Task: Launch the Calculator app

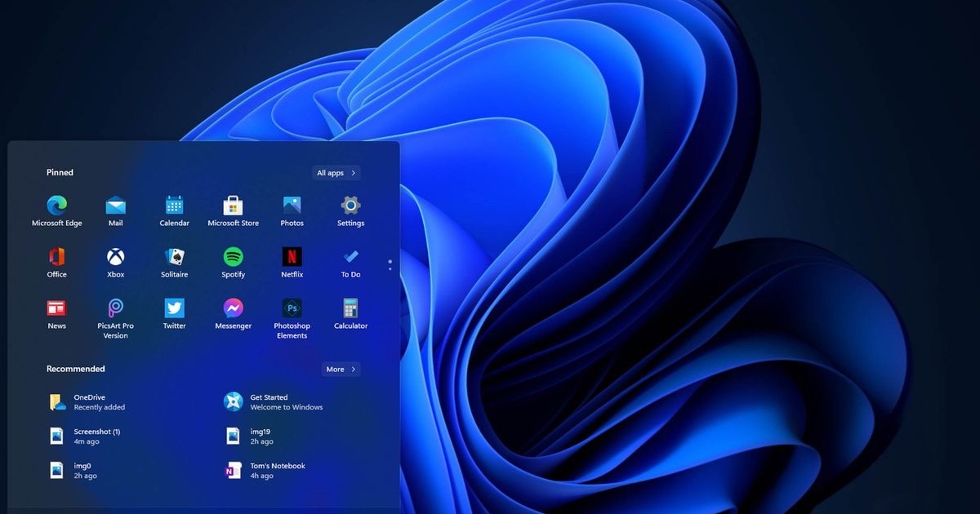Action: (350, 314)
